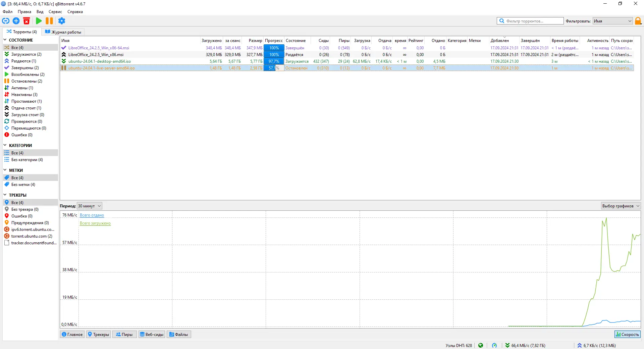Open the Файлы details tab
The width and height of the screenshot is (644, 349).
click(179, 335)
